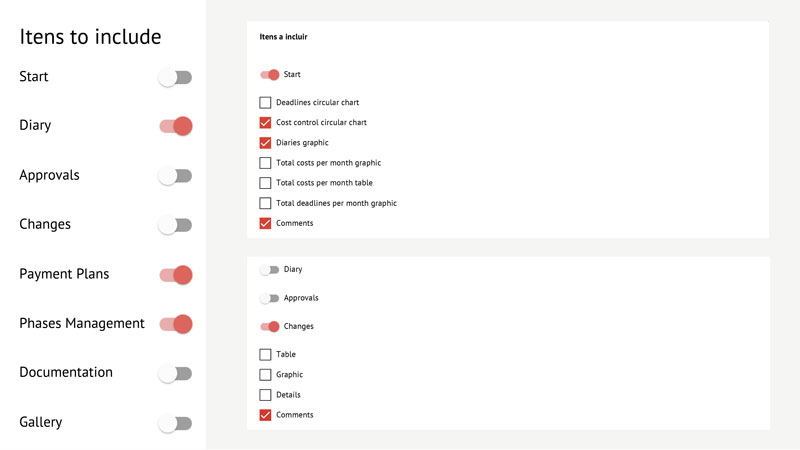The height and width of the screenshot is (450, 800).
Task: Uncheck Cost control circular chart
Action: coord(265,123)
